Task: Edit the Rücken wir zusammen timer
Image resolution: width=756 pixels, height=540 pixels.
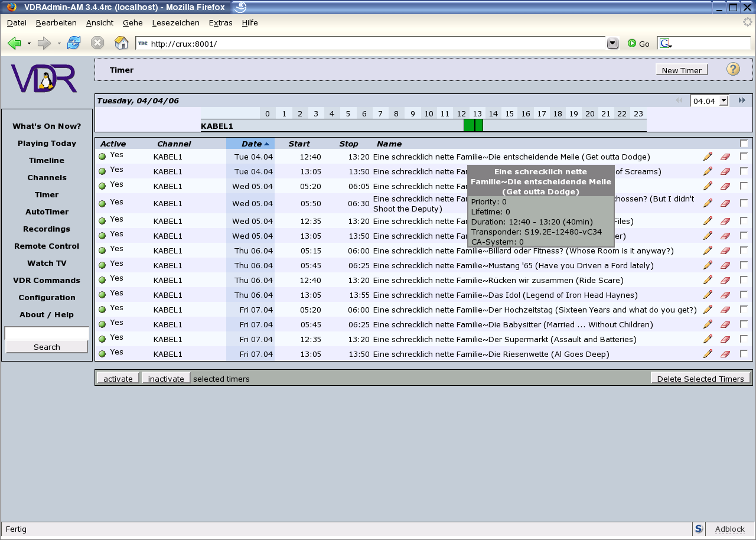Action: tap(708, 280)
